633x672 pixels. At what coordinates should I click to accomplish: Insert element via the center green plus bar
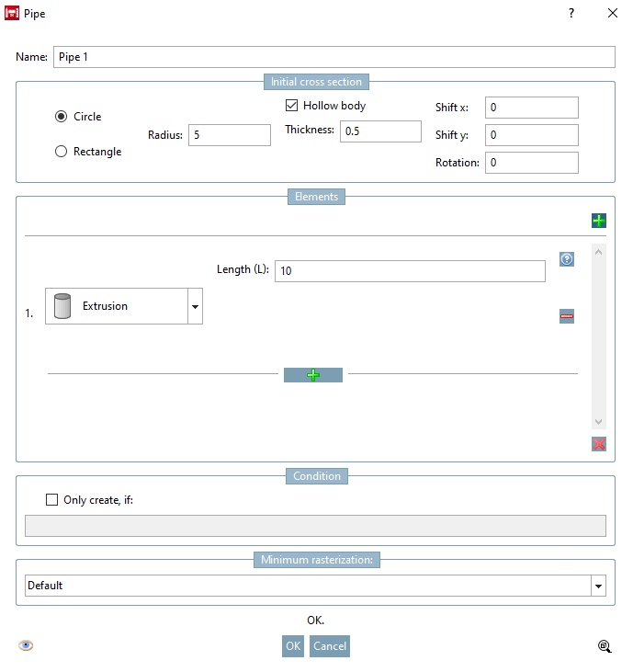[312, 375]
